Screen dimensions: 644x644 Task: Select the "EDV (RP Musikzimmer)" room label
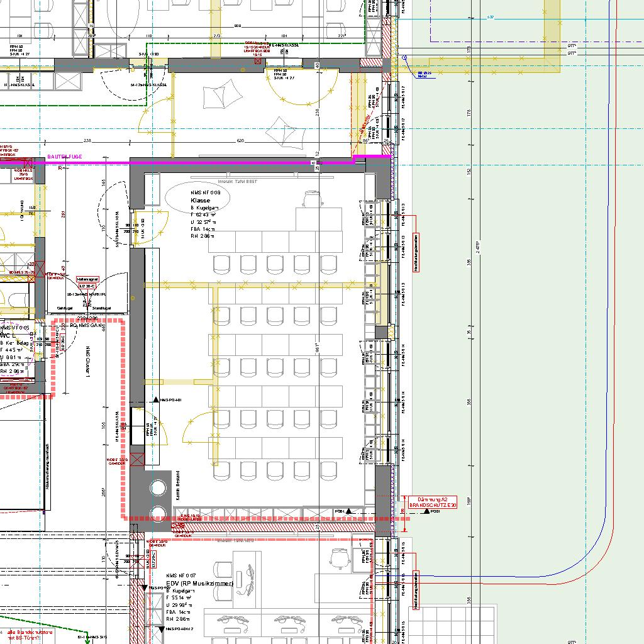click(x=199, y=584)
